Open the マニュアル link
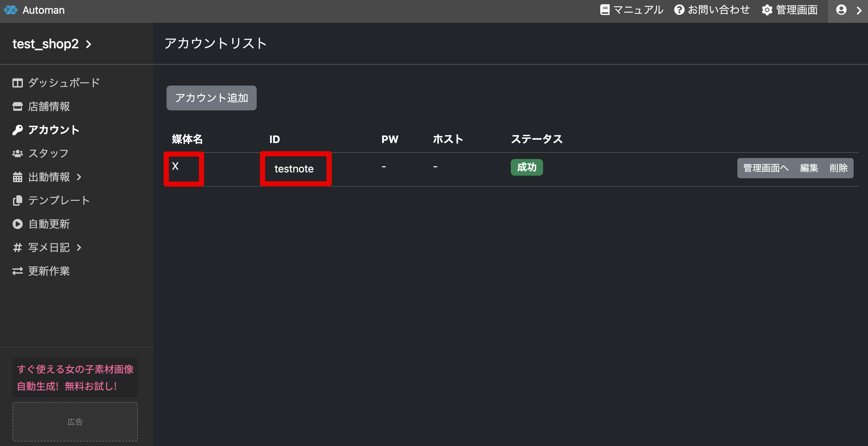 (x=638, y=10)
